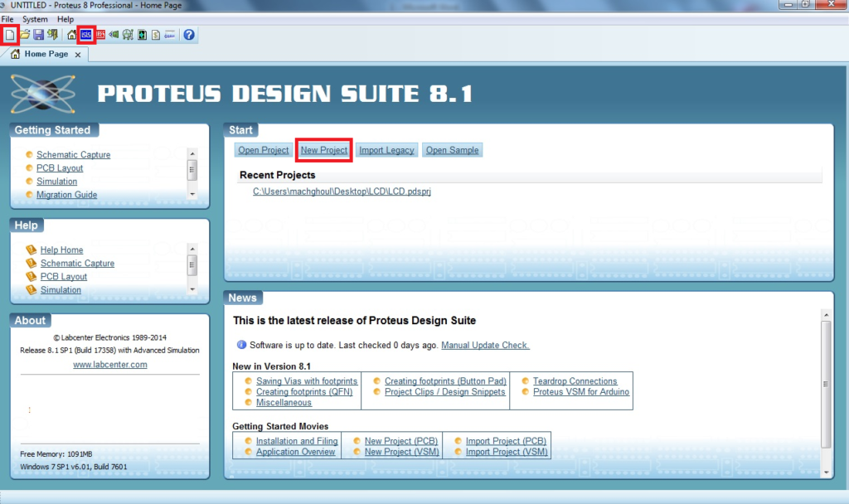Click the Bill of Materials dollar icon

pos(156,35)
